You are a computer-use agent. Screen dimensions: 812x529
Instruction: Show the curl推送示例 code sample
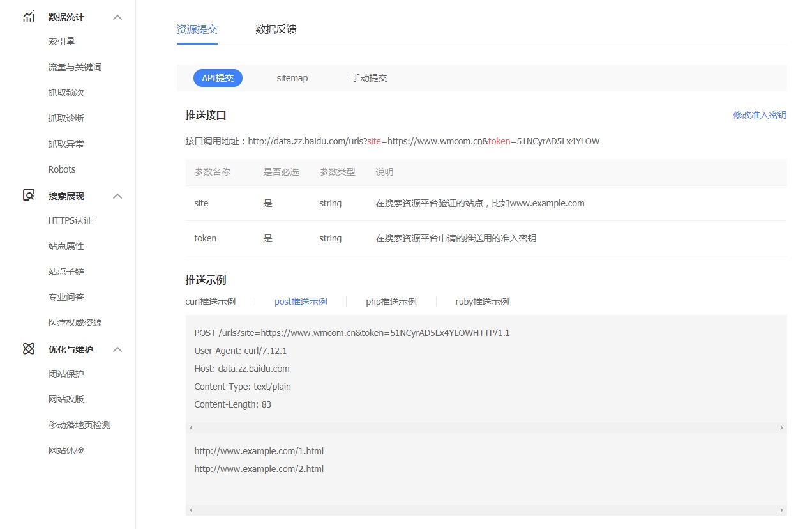point(210,302)
